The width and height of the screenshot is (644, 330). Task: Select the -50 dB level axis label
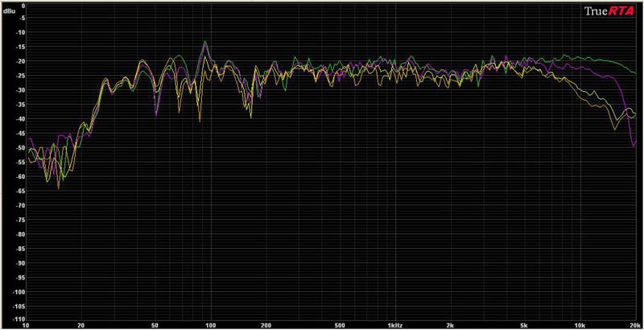pos(19,148)
